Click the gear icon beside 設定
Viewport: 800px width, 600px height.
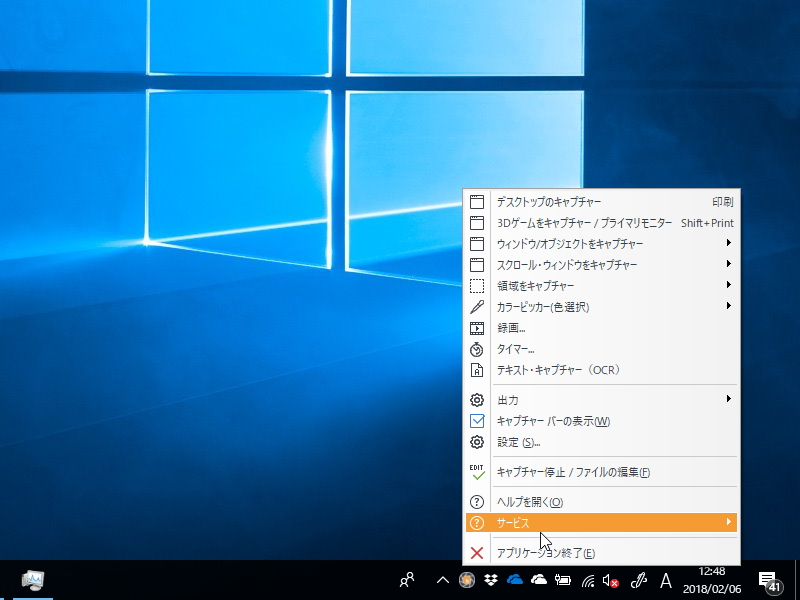point(478,442)
